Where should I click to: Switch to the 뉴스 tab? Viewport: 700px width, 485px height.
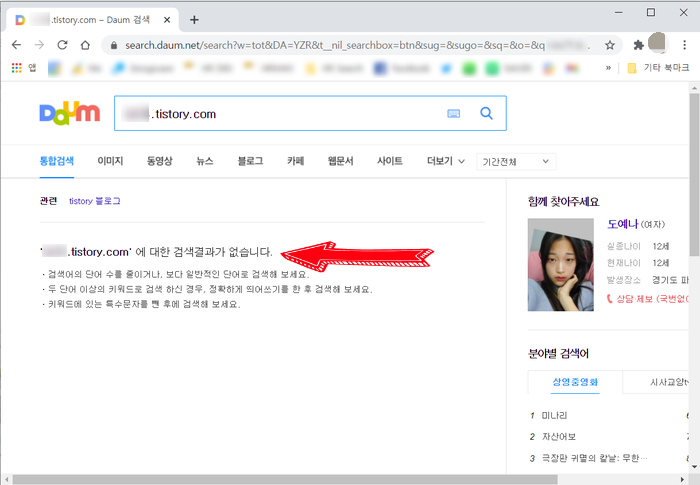[205, 161]
